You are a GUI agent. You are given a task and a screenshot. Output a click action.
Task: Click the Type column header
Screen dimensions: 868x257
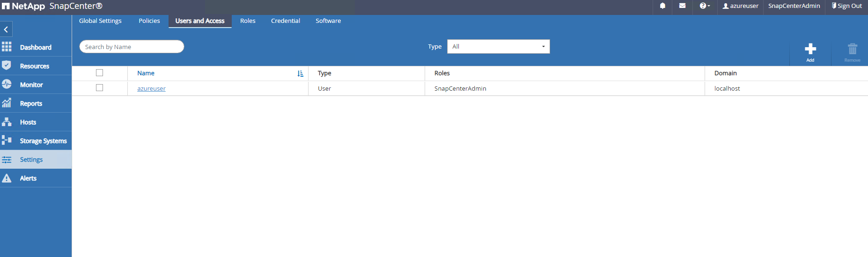click(x=324, y=73)
